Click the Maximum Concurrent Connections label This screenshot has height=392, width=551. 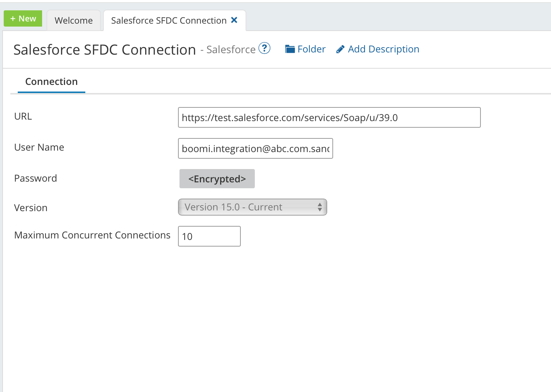coord(92,235)
